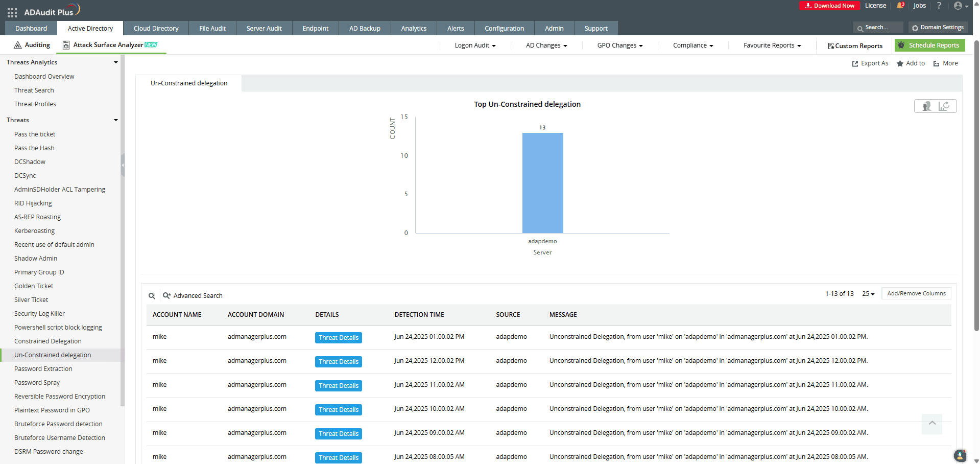The height and width of the screenshot is (464, 980).
Task: Click the adapdemo bar in chart
Action: [542, 183]
